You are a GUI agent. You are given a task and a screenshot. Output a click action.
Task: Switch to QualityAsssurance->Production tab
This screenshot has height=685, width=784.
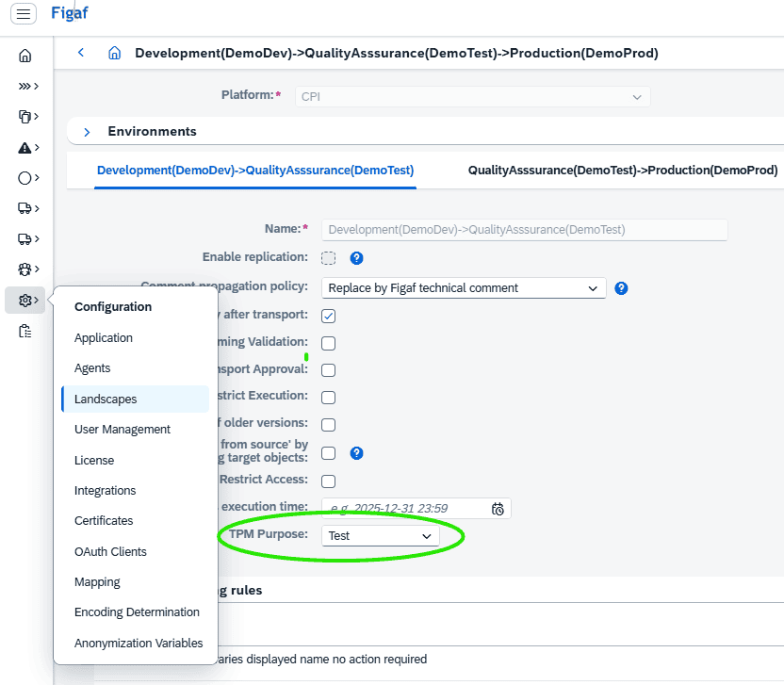click(623, 171)
